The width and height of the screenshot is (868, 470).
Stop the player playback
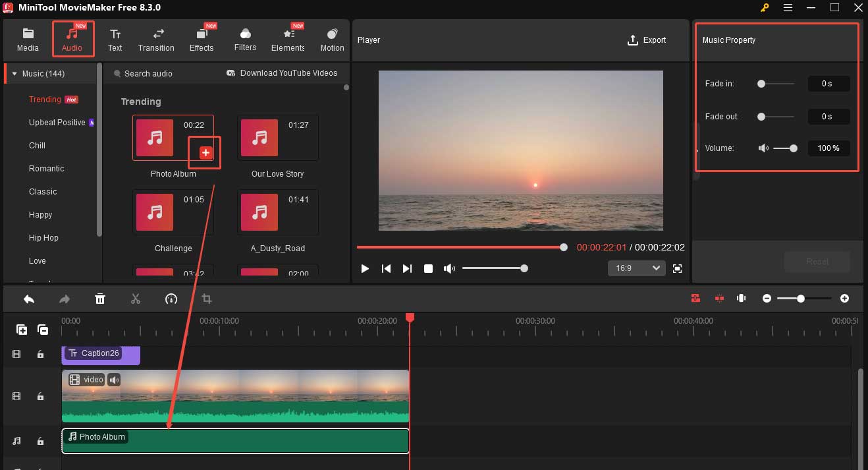(428, 268)
